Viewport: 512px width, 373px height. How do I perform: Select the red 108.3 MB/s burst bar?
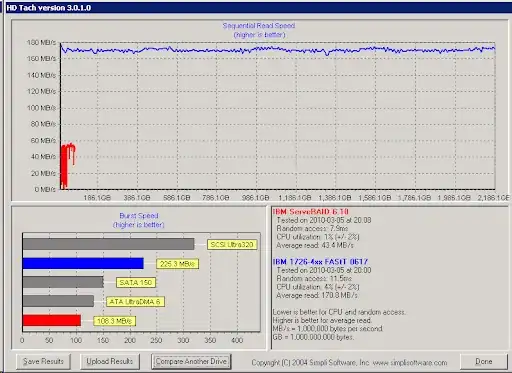pos(52,321)
